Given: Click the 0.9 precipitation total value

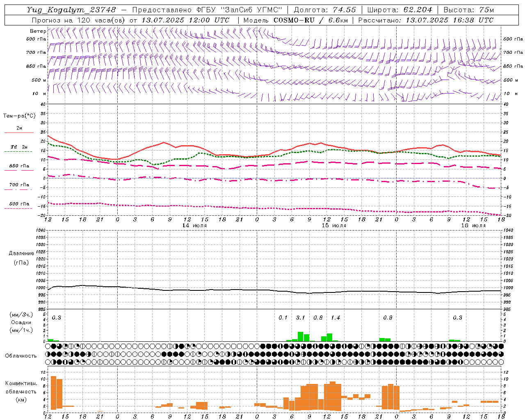Looking at the screenshot, I should tap(388, 317).
